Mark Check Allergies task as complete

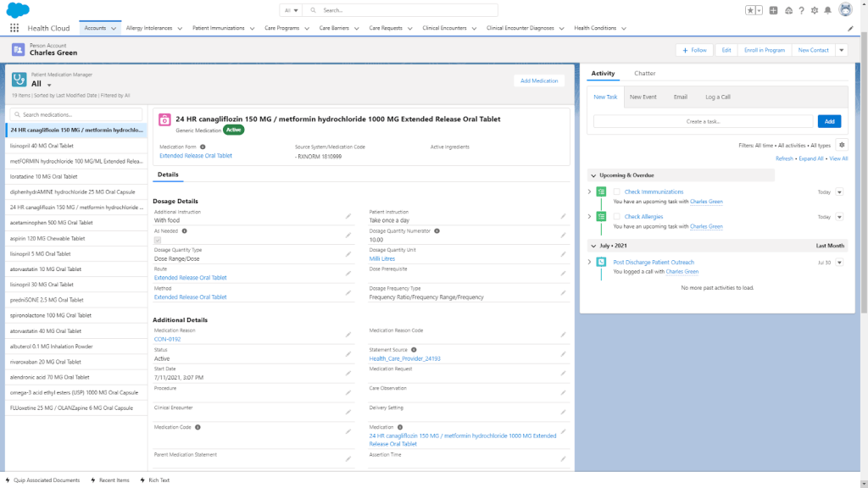point(617,217)
